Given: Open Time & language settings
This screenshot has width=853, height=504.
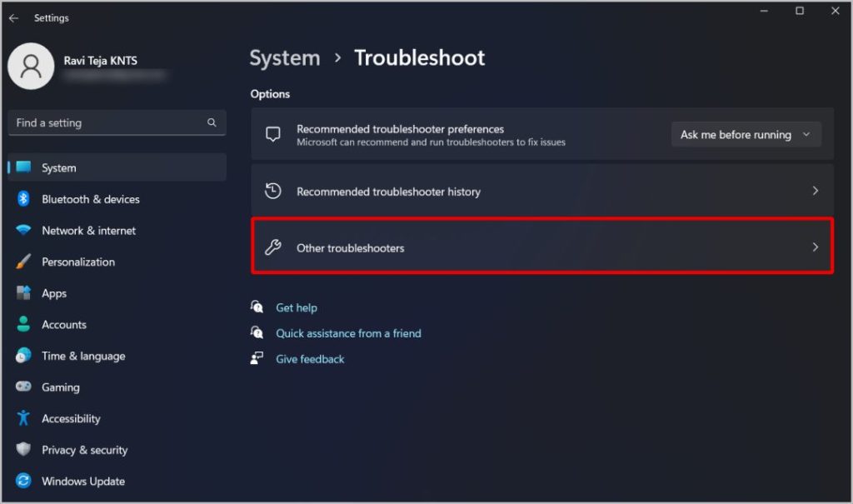Looking at the screenshot, I should pos(117,356).
